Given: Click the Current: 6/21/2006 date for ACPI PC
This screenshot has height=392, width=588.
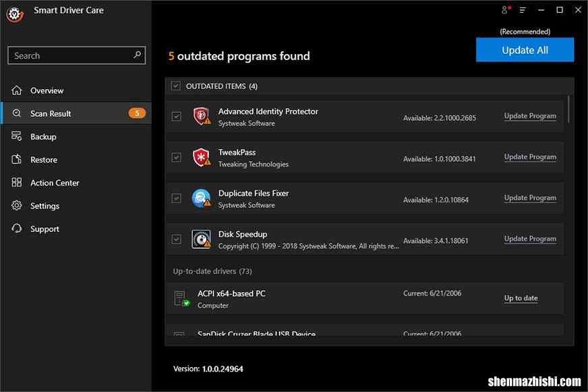Looking at the screenshot, I should click(432, 293).
